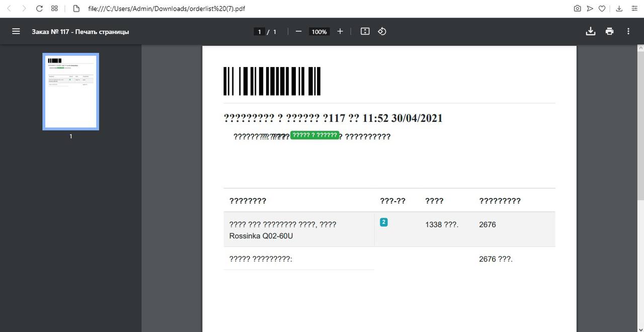The height and width of the screenshot is (332, 644).
Task: Click the price cell showing 1338
Action: (x=442, y=225)
